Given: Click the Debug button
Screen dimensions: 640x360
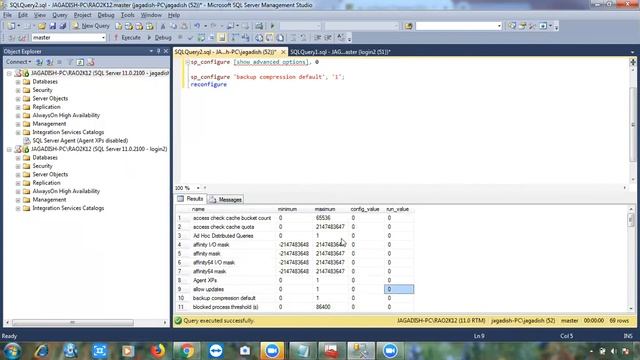Looking at the screenshot, I should (x=159, y=38).
